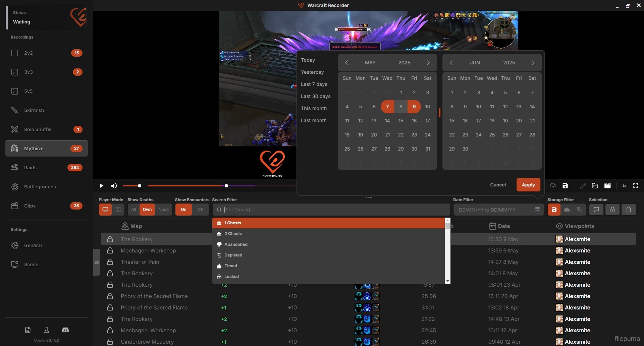Select the Last 7 days preset
The width and height of the screenshot is (644, 346).
[x=314, y=84]
